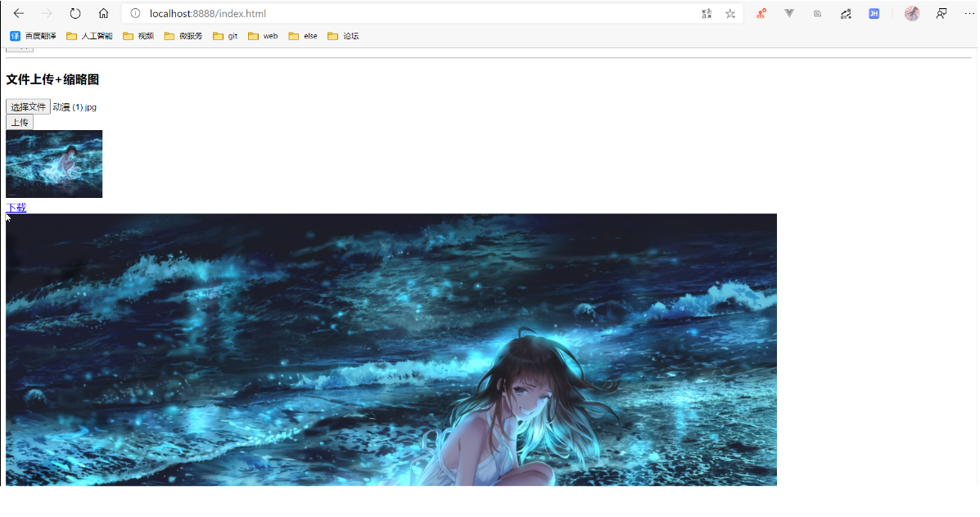The image size is (980, 517).
Task: Open the git bookmarks folder
Action: click(x=225, y=36)
